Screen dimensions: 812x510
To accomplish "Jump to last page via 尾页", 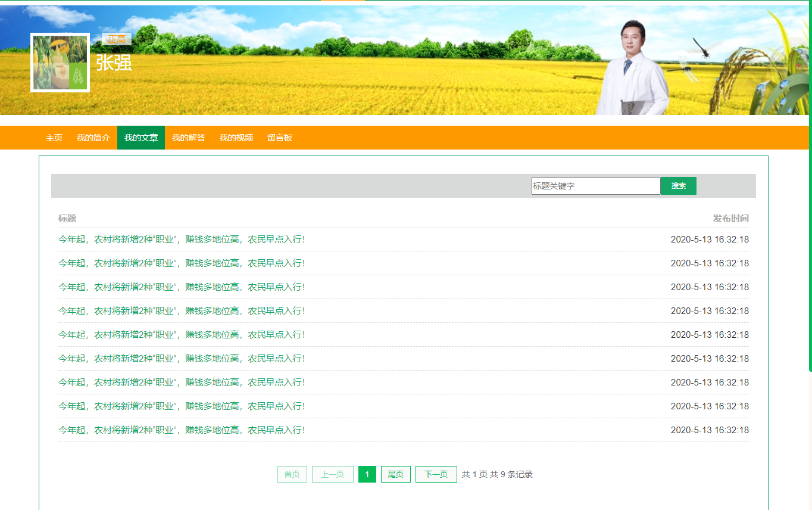I will pyautogui.click(x=396, y=474).
